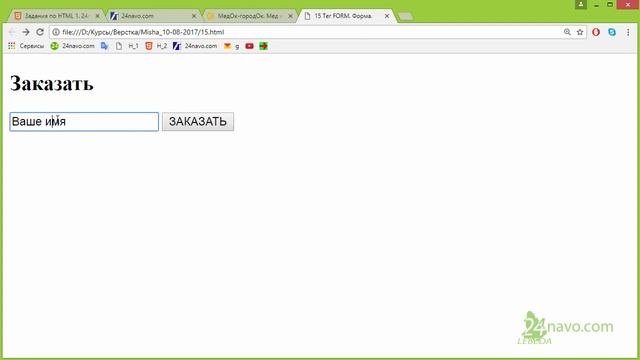Minimize the browser window
640x360 pixels.
point(596,4)
